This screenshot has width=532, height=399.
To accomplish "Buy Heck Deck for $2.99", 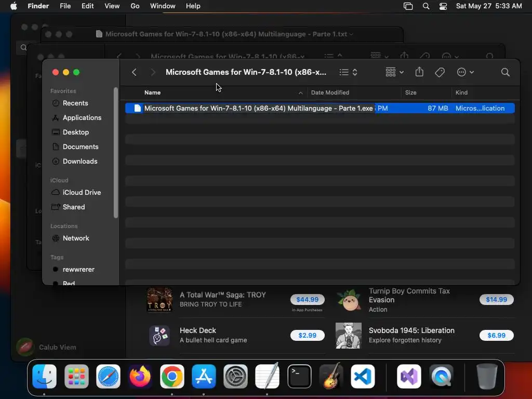I will coord(308,335).
